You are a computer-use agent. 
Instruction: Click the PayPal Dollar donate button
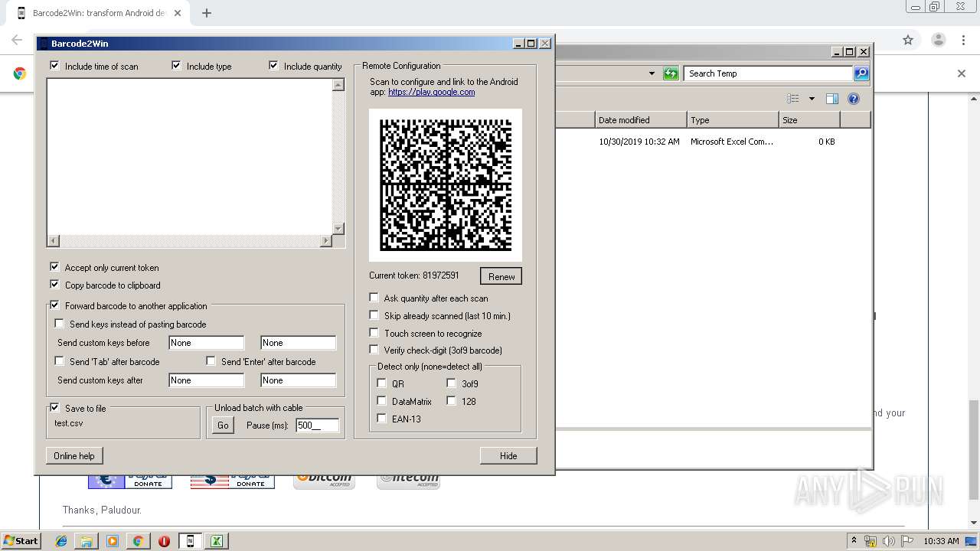(233, 481)
